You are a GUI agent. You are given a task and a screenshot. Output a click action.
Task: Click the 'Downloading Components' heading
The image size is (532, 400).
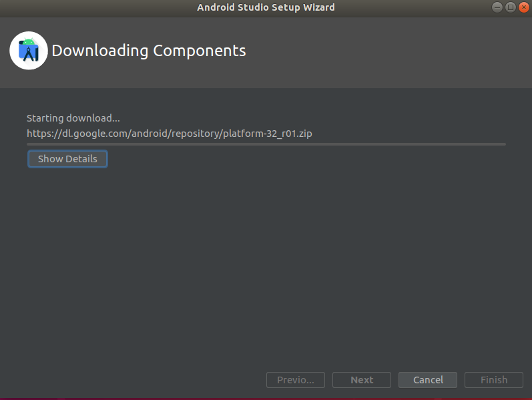tap(149, 51)
